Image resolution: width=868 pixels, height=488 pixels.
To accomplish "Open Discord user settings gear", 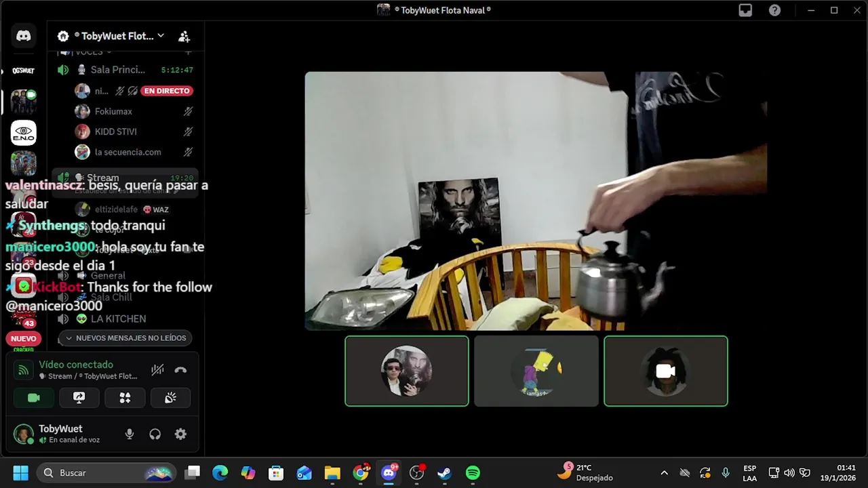I will point(180,434).
